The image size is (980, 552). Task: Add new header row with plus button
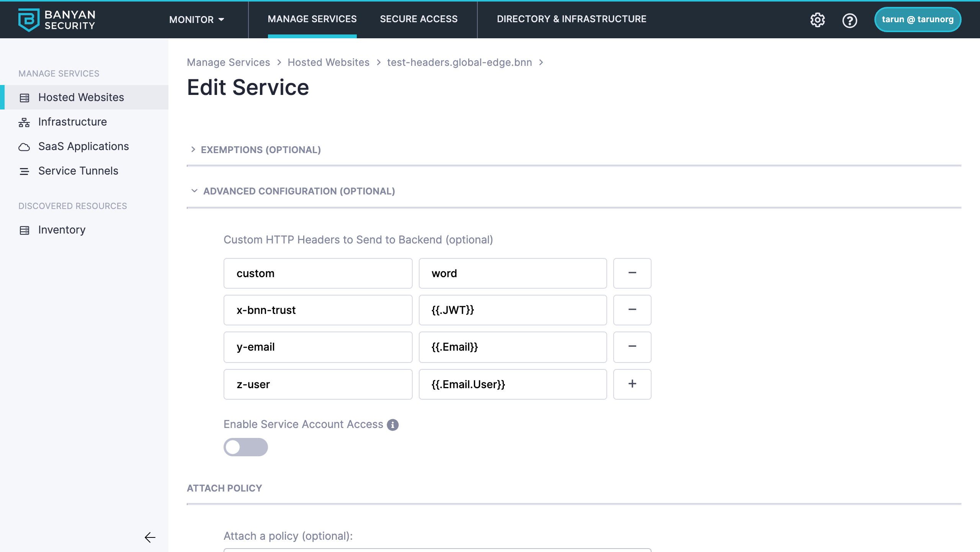coord(632,384)
